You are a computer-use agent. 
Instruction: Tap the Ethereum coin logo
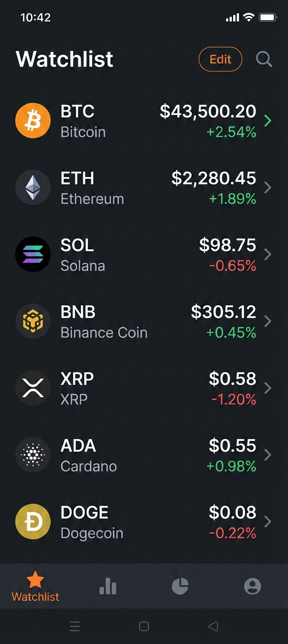click(33, 187)
